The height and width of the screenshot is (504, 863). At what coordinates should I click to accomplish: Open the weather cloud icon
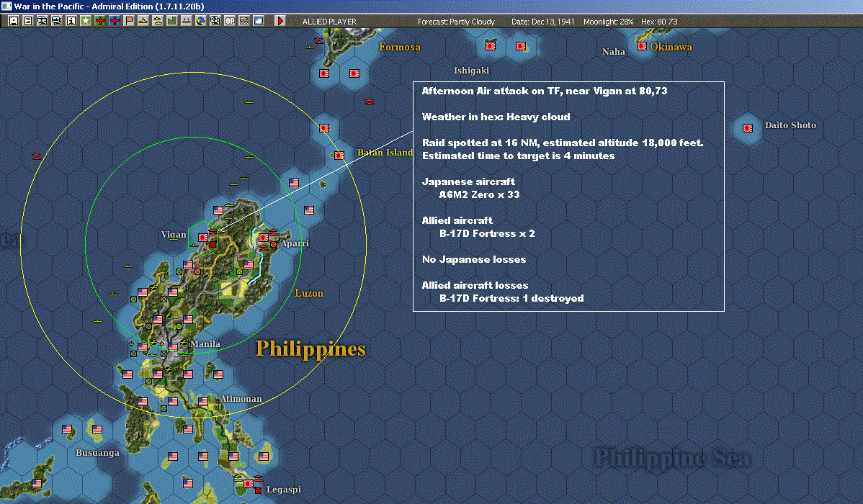258,21
